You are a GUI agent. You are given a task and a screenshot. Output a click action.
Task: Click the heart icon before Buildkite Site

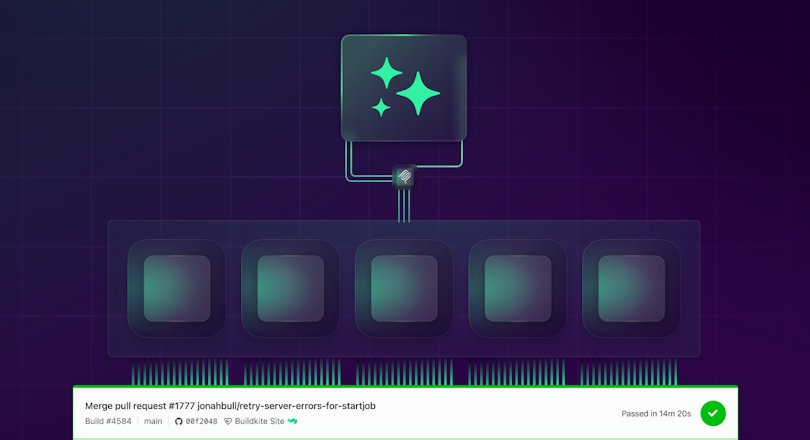[x=228, y=421]
